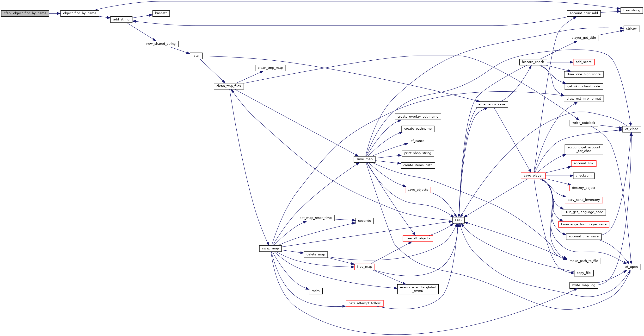Click the red save_player node
The height and width of the screenshot is (336, 644).
(533, 176)
